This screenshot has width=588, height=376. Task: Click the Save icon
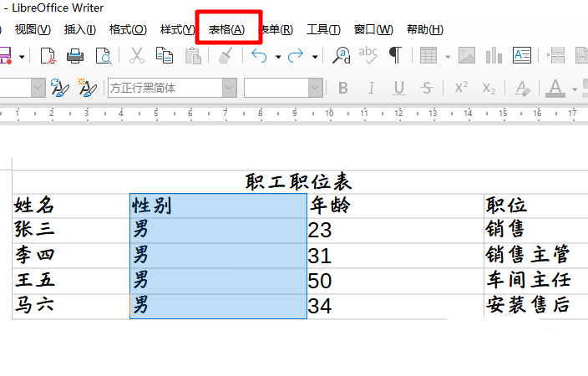[x=5, y=56]
